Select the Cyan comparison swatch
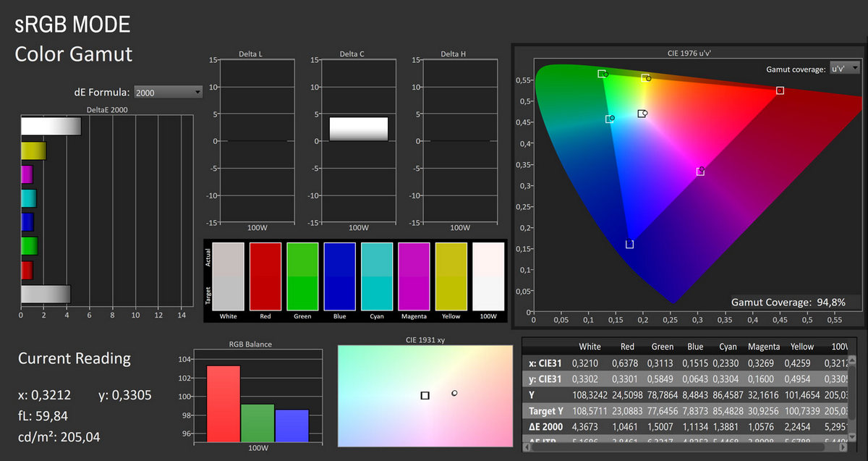The image size is (868, 461). (376, 276)
